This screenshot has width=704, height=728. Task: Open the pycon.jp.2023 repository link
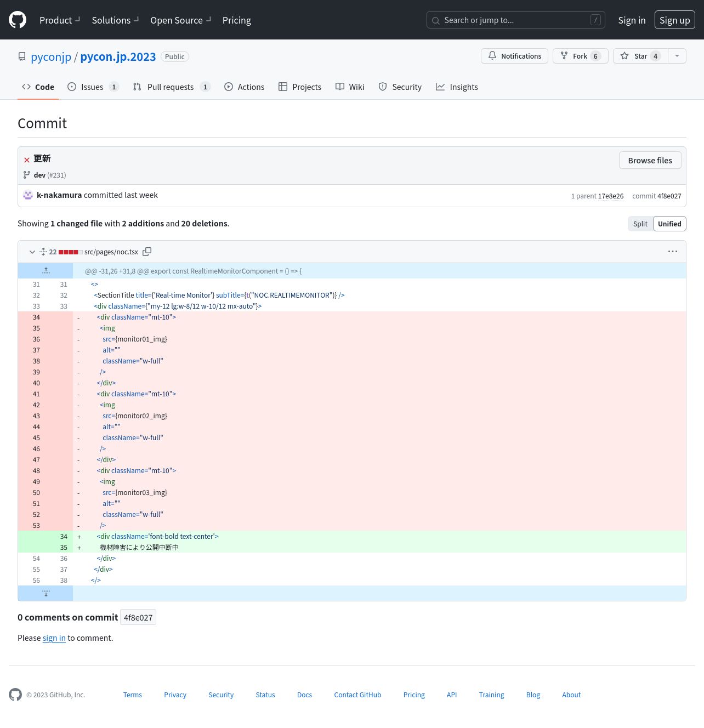118,56
